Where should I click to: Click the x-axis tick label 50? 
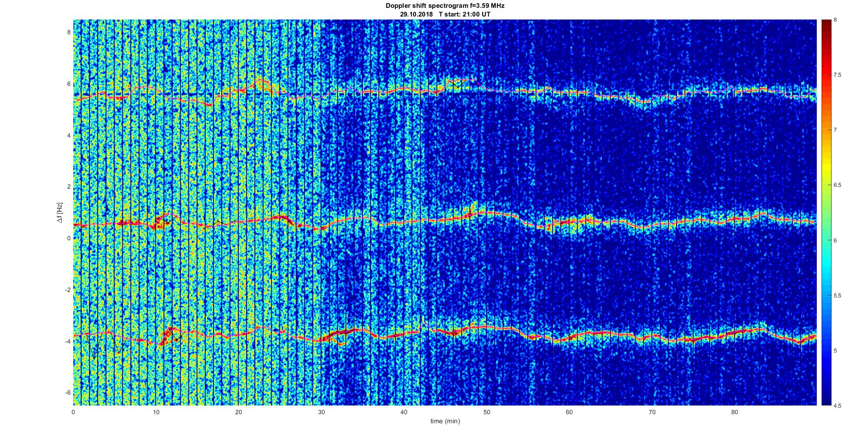pos(487,412)
